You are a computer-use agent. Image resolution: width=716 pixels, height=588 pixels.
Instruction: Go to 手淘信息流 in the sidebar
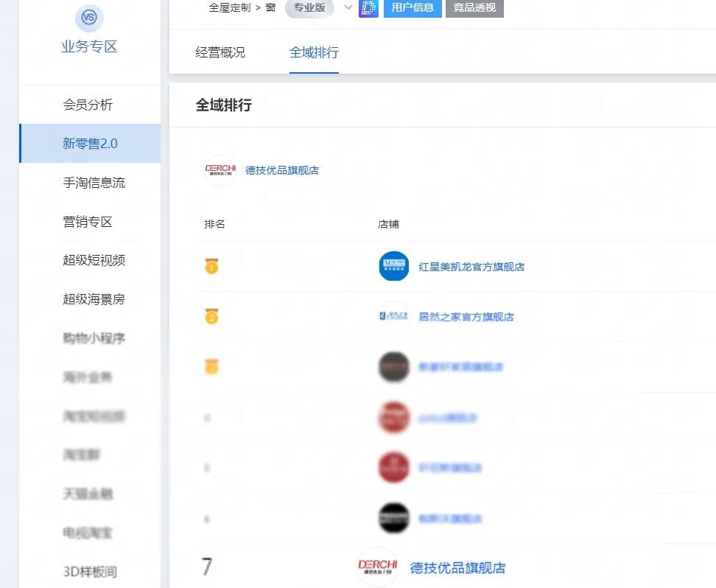coord(94,183)
